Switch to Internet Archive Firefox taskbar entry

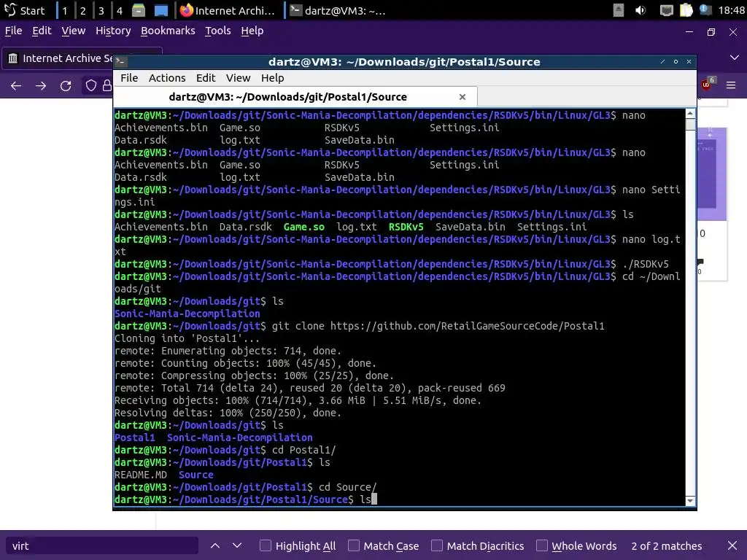click(x=228, y=10)
